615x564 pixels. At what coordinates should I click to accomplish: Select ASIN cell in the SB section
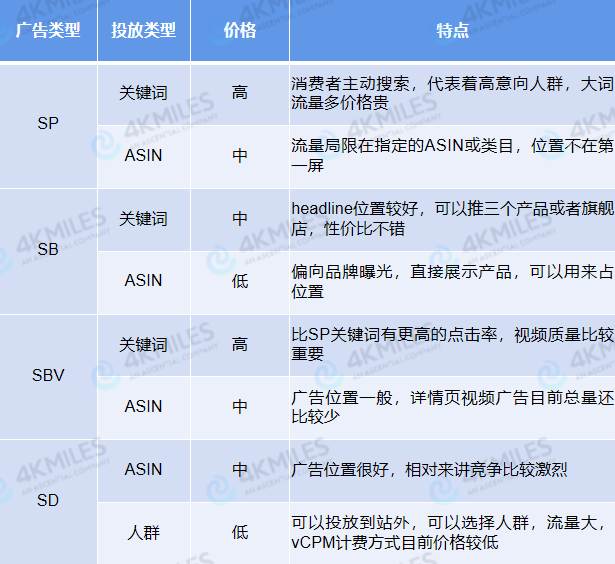coord(143,281)
